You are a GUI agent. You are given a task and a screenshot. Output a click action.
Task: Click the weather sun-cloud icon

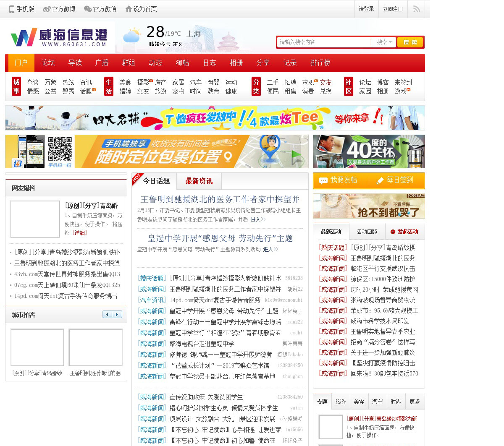(132, 35)
